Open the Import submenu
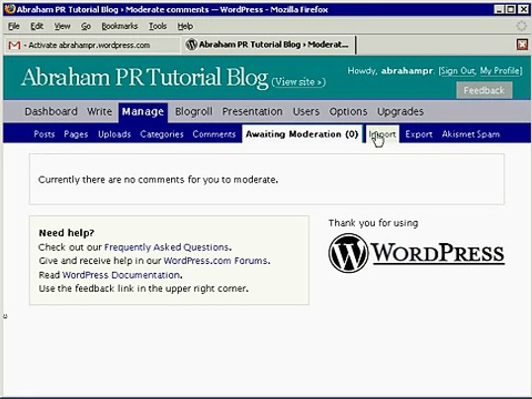The height and width of the screenshot is (399, 532). (382, 134)
